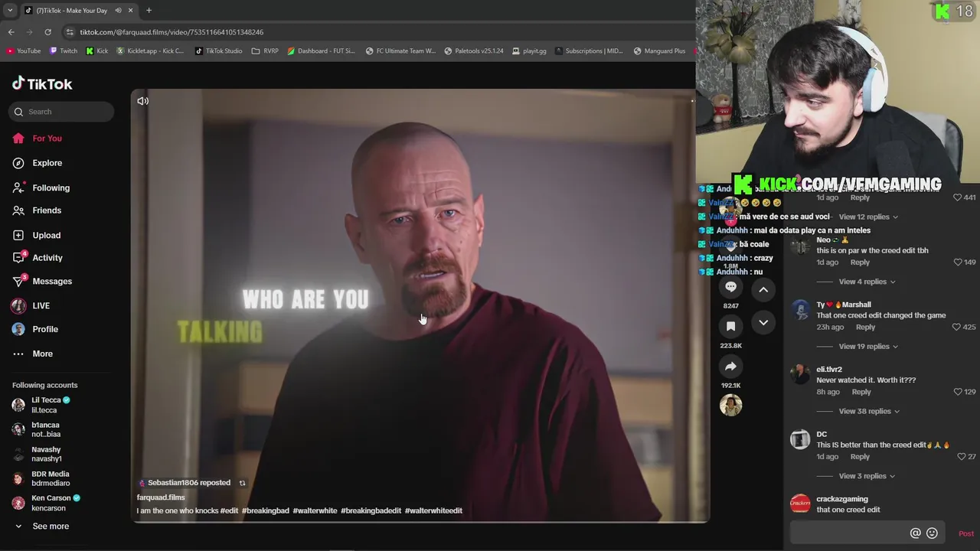Like Neo's comment with 149 likes
980x551 pixels.
pos(957,262)
